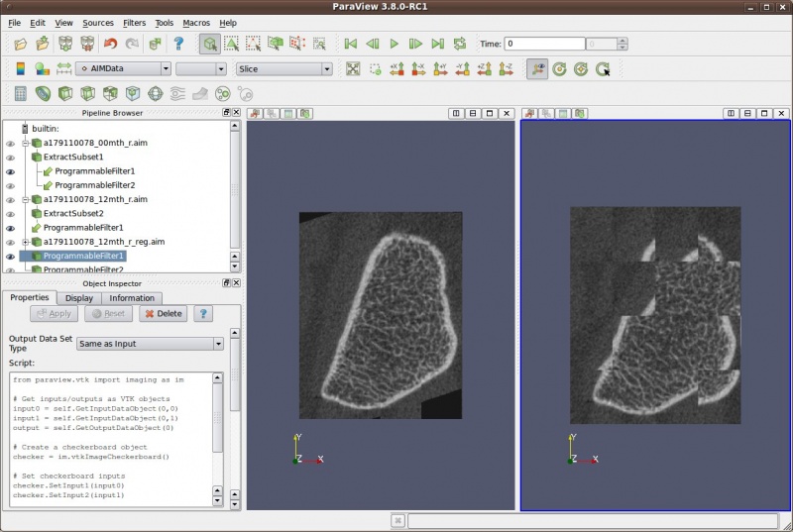
Task: Click the Delete button
Action: click(x=164, y=314)
